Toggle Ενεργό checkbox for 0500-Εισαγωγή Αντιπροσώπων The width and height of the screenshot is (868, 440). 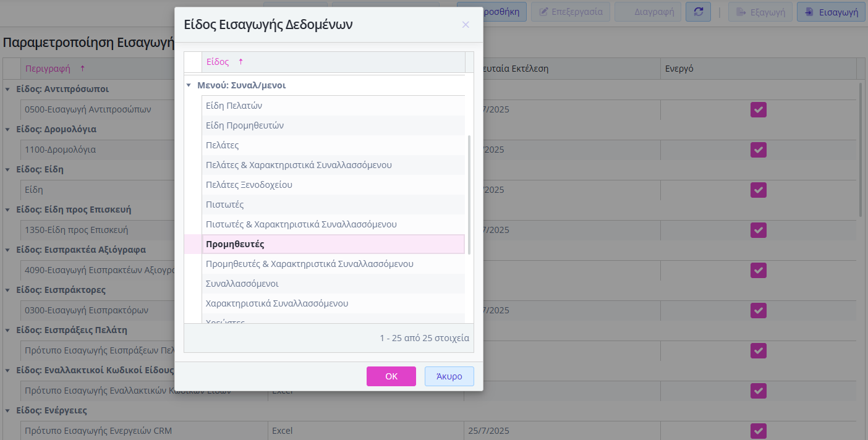click(759, 110)
